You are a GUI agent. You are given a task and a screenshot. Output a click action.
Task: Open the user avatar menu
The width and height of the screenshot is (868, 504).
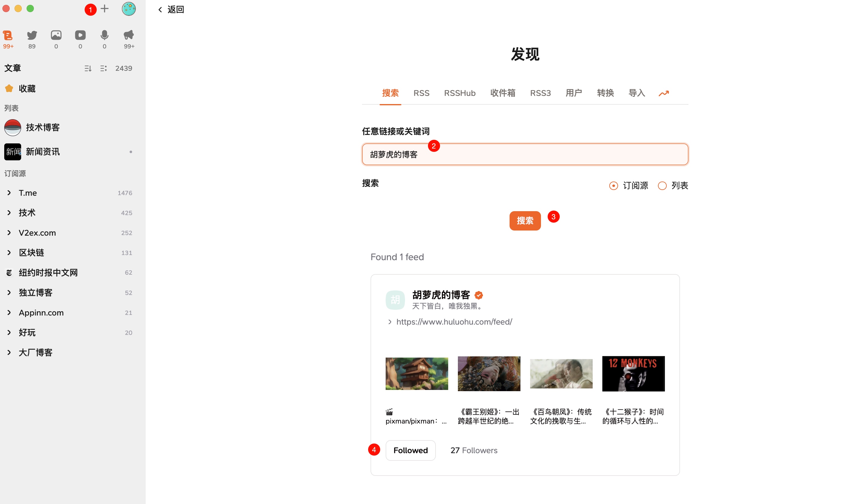(x=128, y=8)
